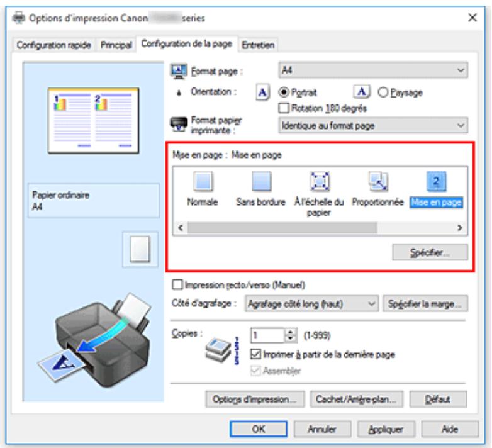
Task: Click the Format page monitor icon
Action: 179,71
